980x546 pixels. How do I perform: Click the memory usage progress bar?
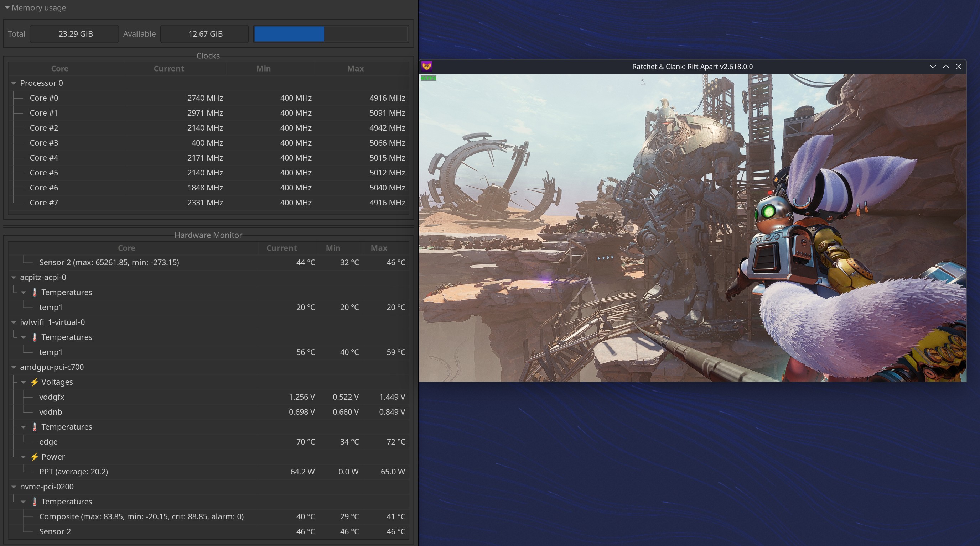coord(331,34)
